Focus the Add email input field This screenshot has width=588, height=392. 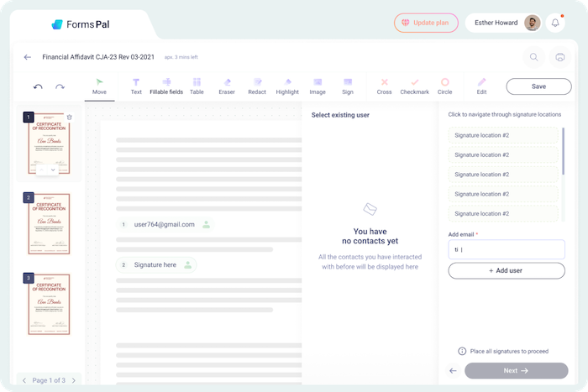coord(507,249)
